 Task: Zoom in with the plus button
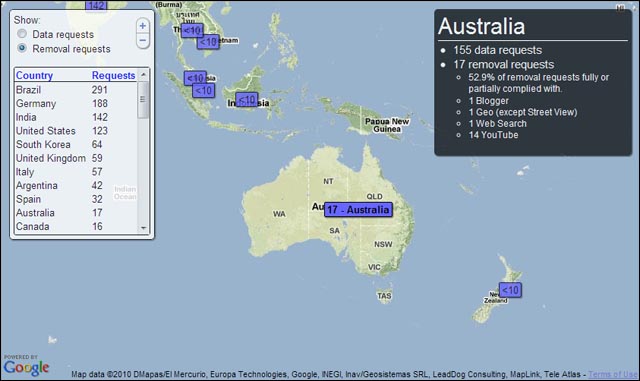click(142, 26)
